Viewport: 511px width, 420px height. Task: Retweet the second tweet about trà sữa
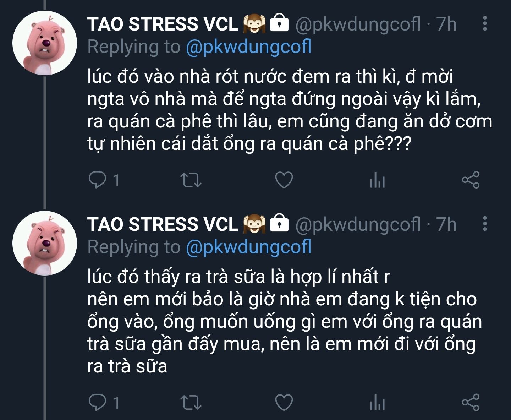point(191,402)
